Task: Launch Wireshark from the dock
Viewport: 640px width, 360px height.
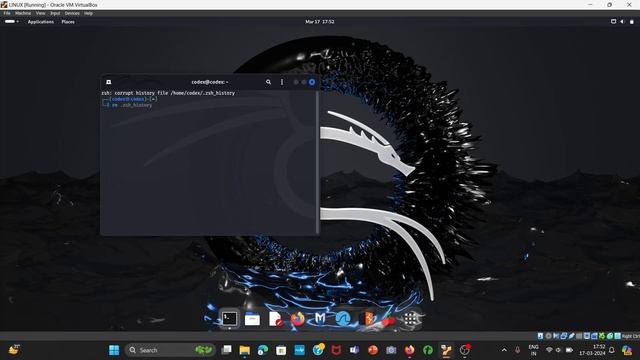Action: click(x=343, y=319)
